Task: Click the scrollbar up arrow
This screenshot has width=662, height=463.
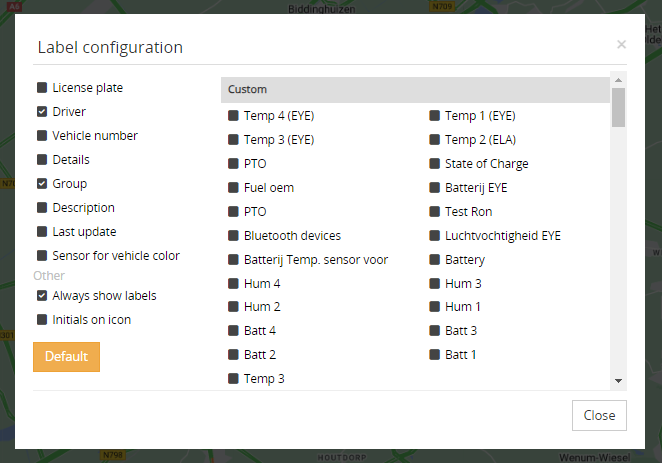Action: click(x=619, y=80)
